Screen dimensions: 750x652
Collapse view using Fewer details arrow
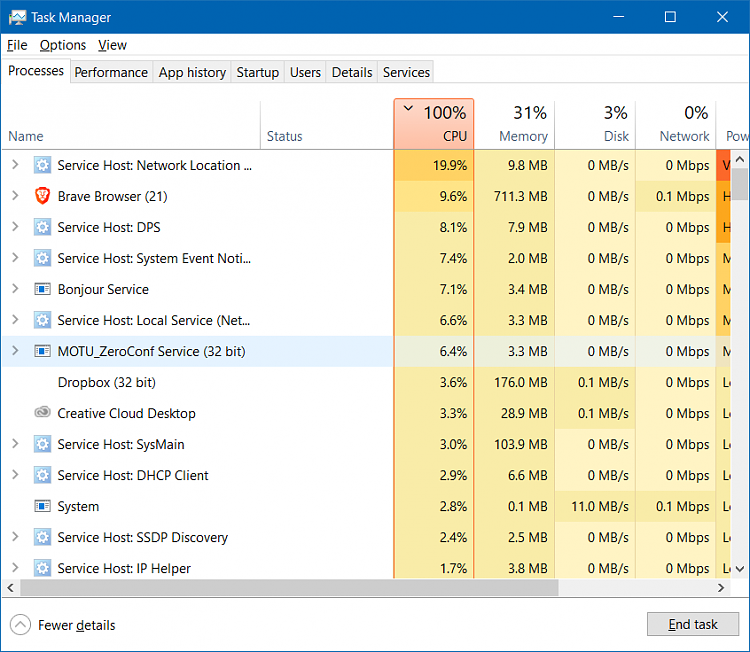pyautogui.click(x=20, y=625)
